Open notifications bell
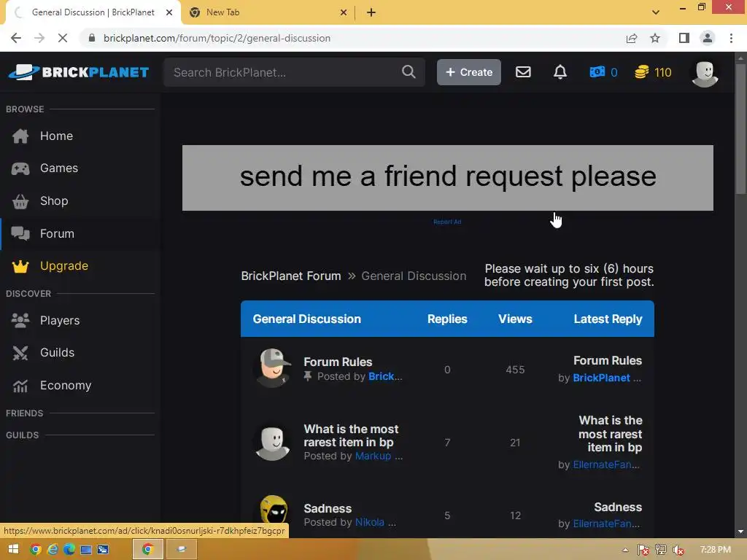Screen dimensions: 747x560 (x=560, y=72)
